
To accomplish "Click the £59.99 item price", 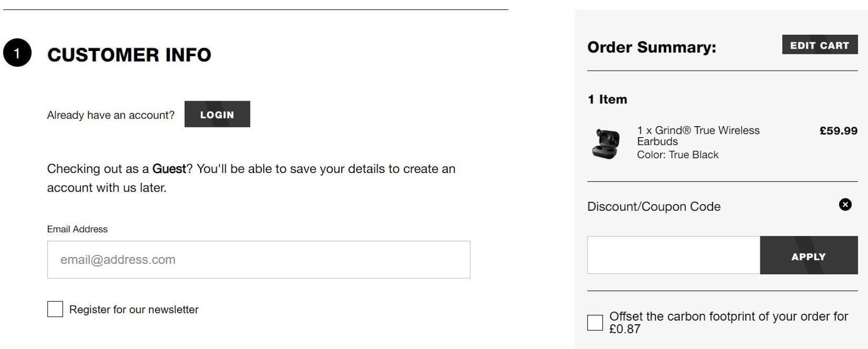I will click(838, 131).
